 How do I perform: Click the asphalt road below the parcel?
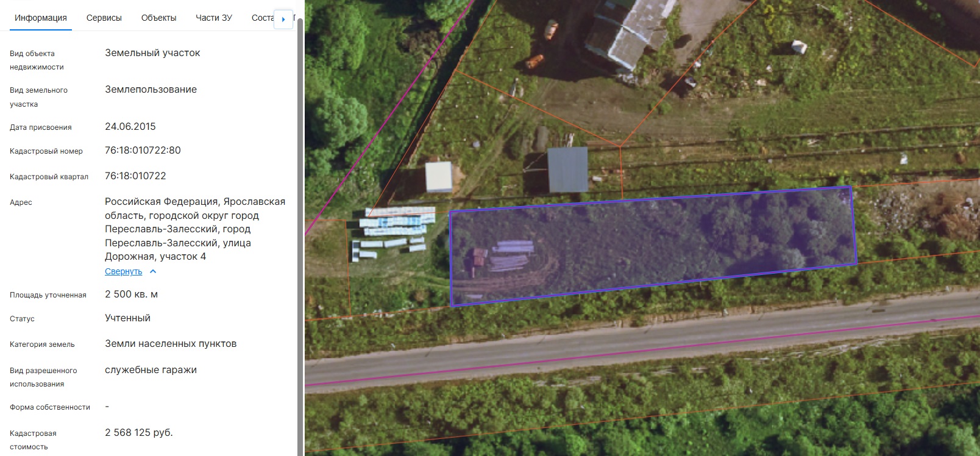[x=640, y=347]
